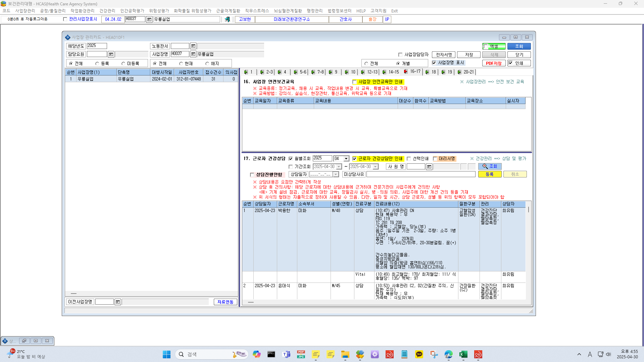Click the 사원명 search lookup icon

pyautogui.click(x=429, y=167)
